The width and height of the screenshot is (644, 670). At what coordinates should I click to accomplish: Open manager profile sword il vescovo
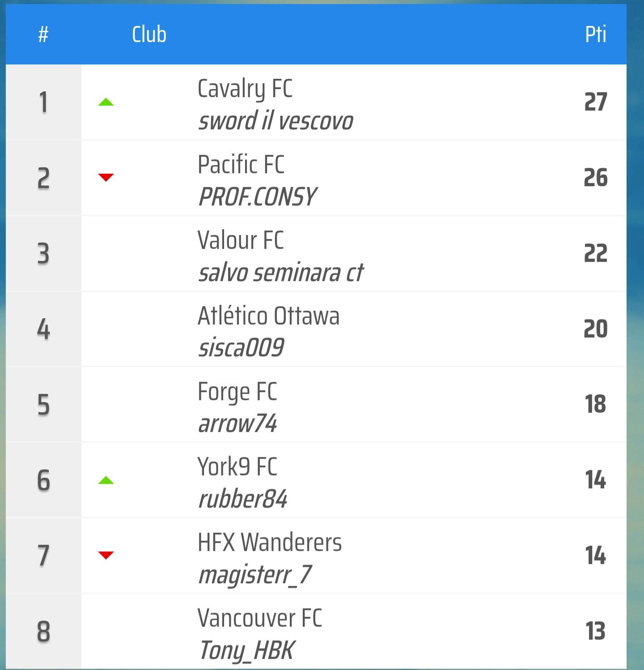(x=275, y=121)
